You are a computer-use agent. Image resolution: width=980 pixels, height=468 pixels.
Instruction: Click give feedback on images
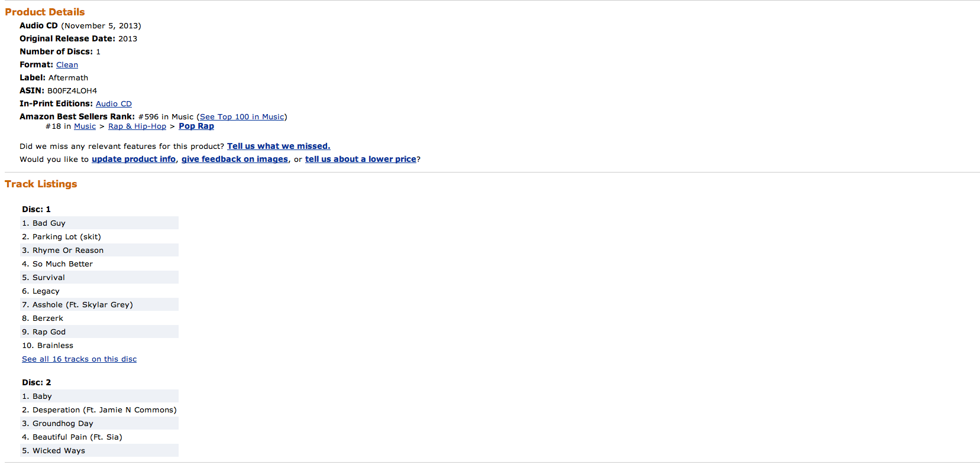click(x=235, y=160)
